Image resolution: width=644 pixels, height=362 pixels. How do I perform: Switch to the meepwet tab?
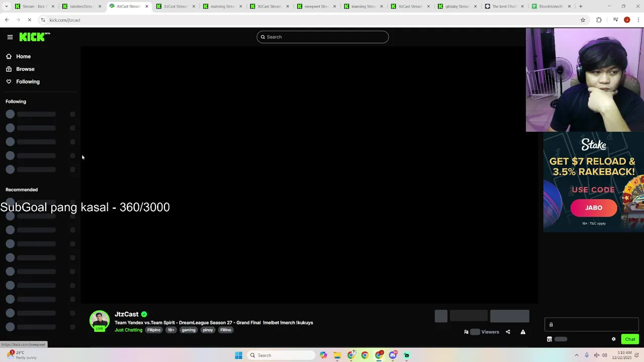pos(316,7)
